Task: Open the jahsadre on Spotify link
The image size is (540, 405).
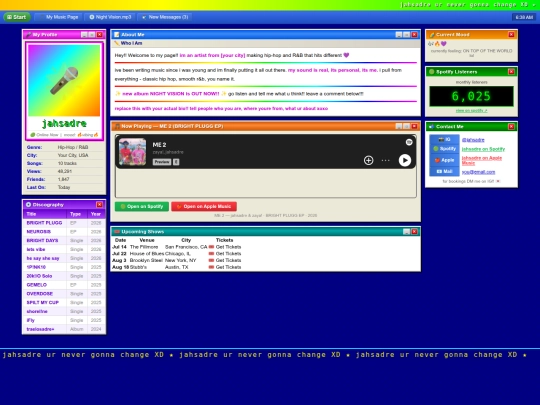Action: [483, 149]
